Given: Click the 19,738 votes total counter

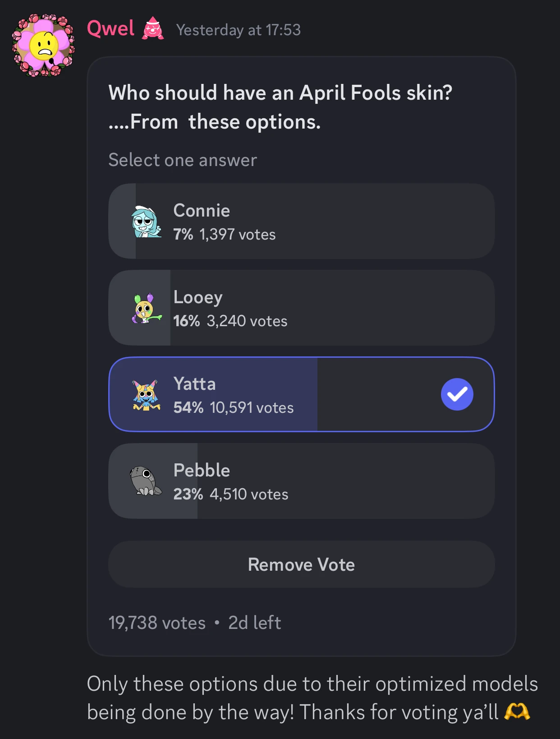Looking at the screenshot, I should 156,623.
